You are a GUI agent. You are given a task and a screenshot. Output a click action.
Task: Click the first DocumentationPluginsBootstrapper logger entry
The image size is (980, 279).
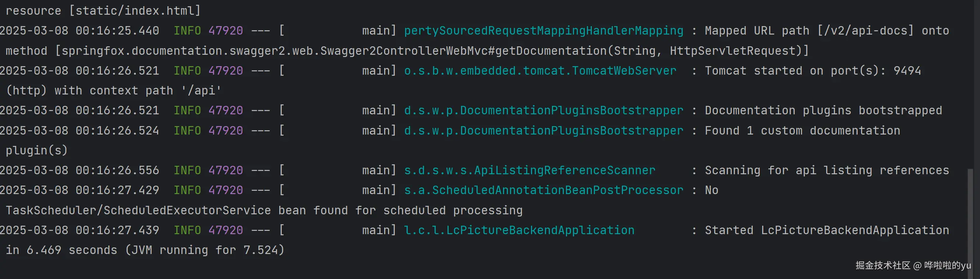(543, 111)
